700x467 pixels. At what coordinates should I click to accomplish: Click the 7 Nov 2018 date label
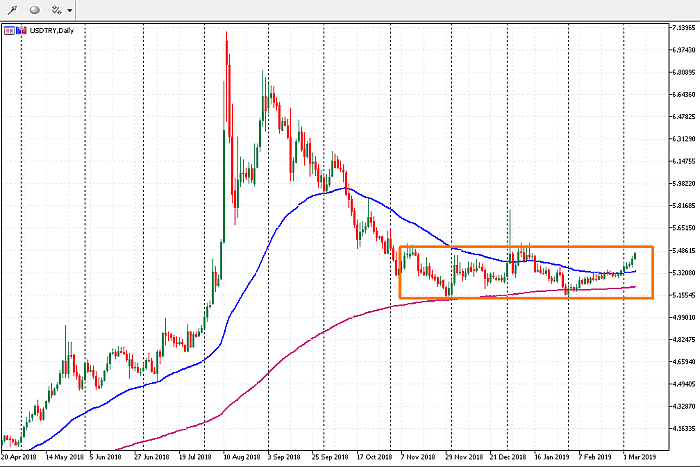click(x=419, y=454)
